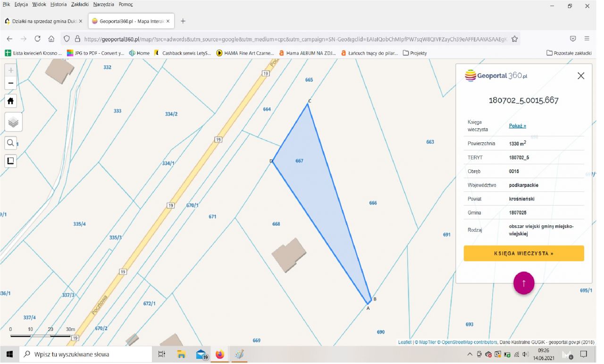Viewport: 604px width, 364px height.
Task: Open the browser home page
Action: pyautogui.click(x=51, y=39)
